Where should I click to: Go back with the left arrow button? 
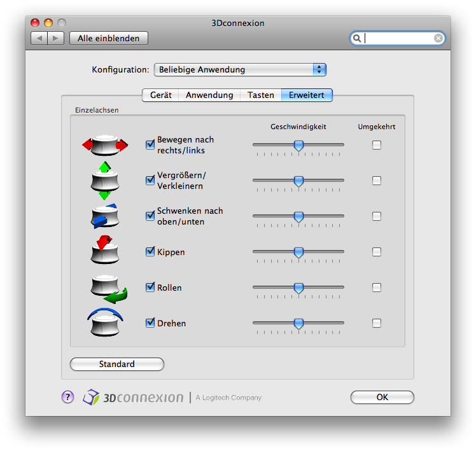click(39, 38)
